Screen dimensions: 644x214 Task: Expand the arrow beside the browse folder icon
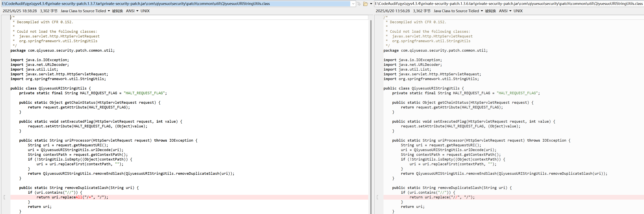coord(371,4)
